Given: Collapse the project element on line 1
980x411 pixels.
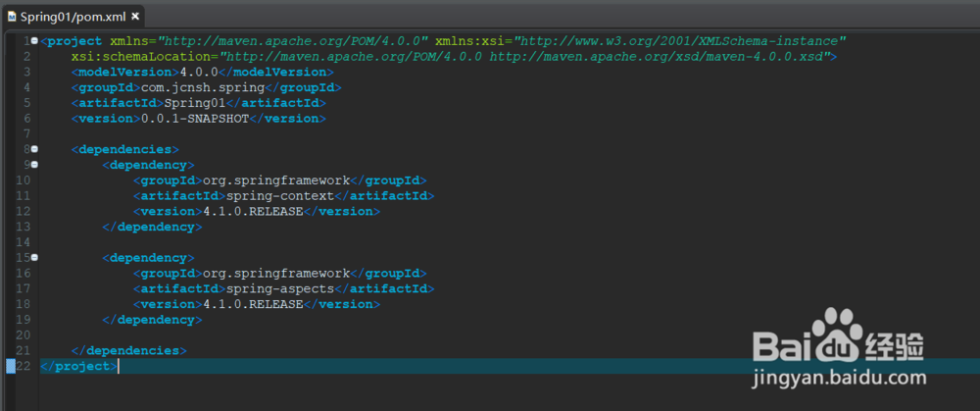Looking at the screenshot, I should point(35,41).
